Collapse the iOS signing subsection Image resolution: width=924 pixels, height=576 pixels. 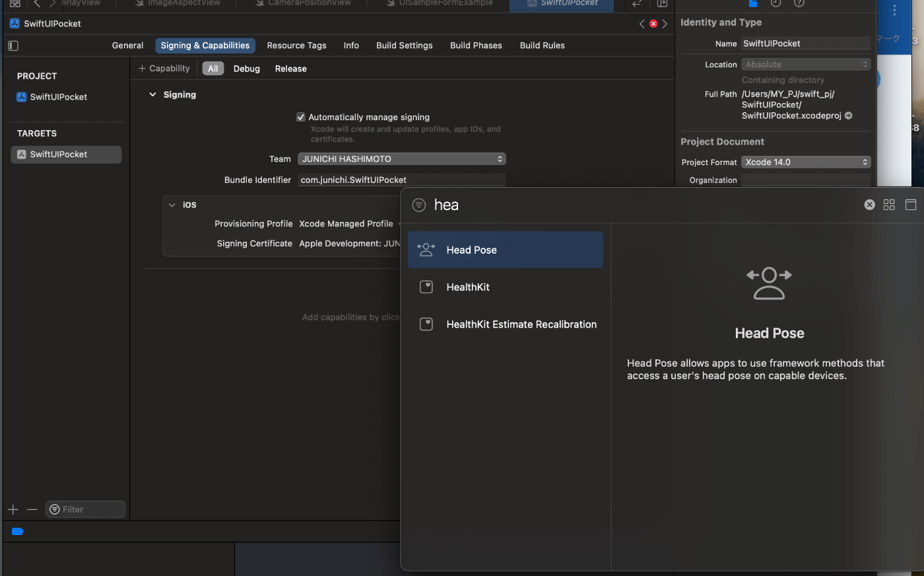172,205
